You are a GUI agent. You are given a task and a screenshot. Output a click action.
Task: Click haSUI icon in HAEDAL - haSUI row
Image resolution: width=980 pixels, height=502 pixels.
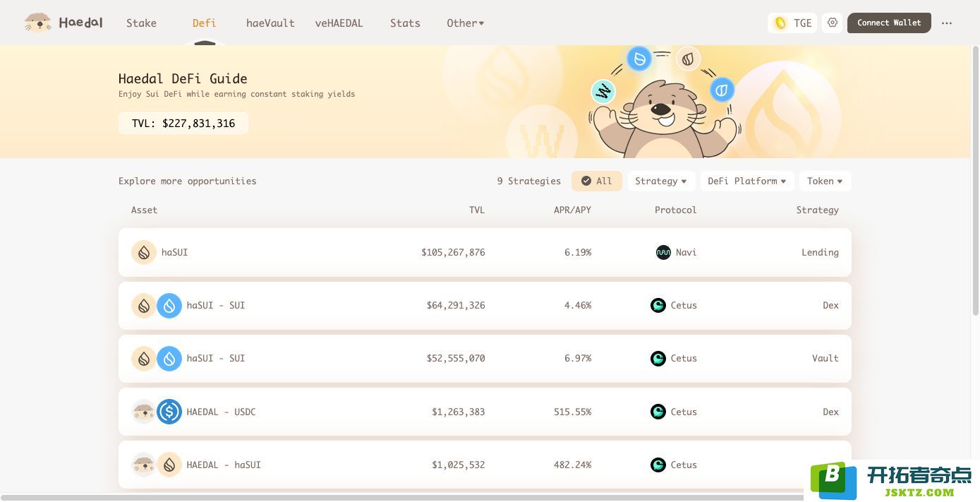click(169, 465)
